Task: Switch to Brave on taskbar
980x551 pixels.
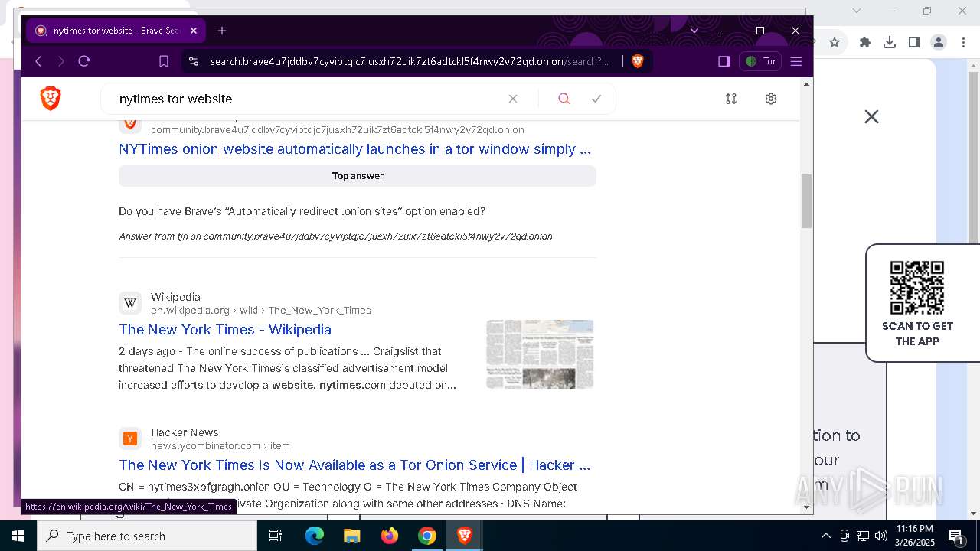Action: (464, 536)
